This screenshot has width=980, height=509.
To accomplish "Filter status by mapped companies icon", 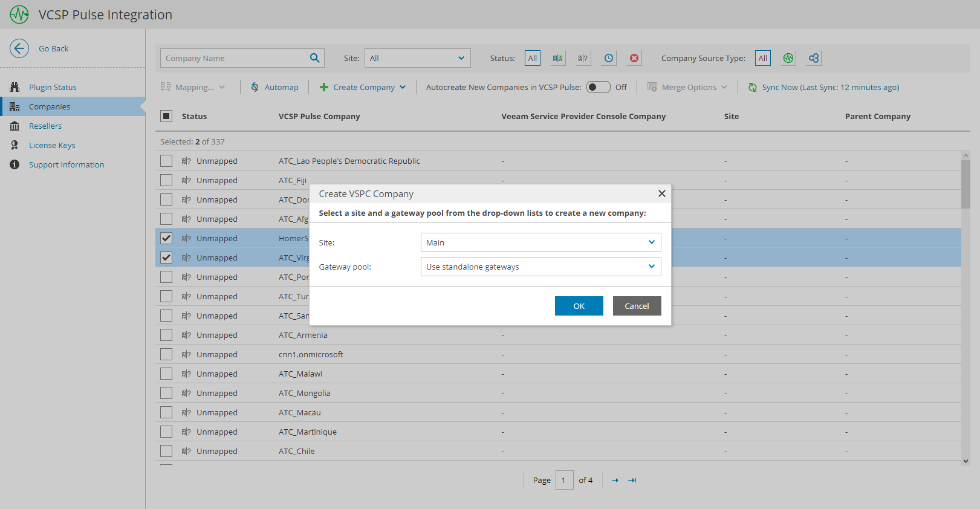I will click(x=557, y=58).
